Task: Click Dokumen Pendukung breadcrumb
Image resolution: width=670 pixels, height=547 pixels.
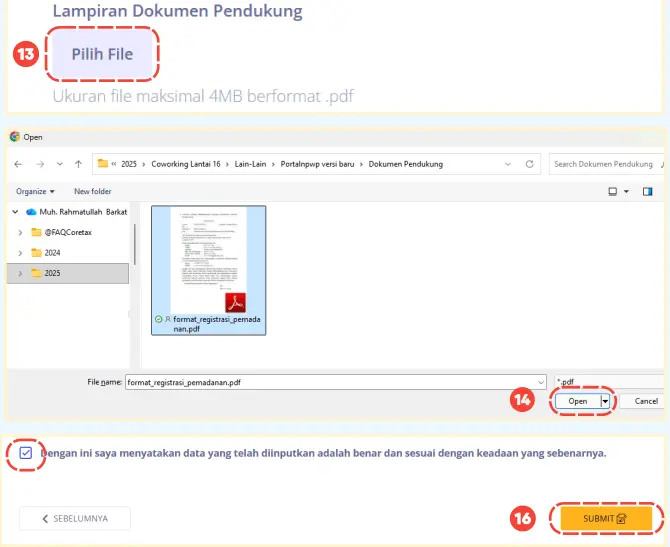Action: [x=406, y=164]
